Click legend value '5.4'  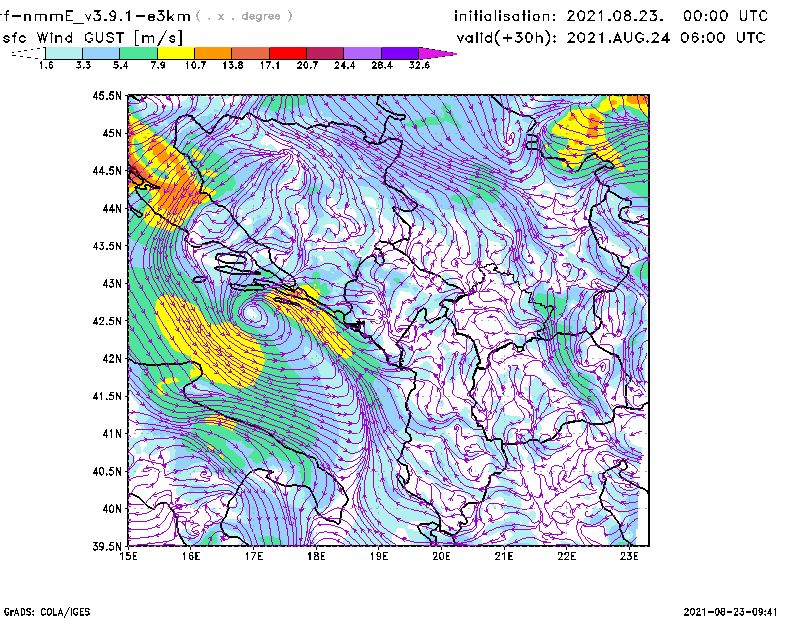[x=120, y=65]
